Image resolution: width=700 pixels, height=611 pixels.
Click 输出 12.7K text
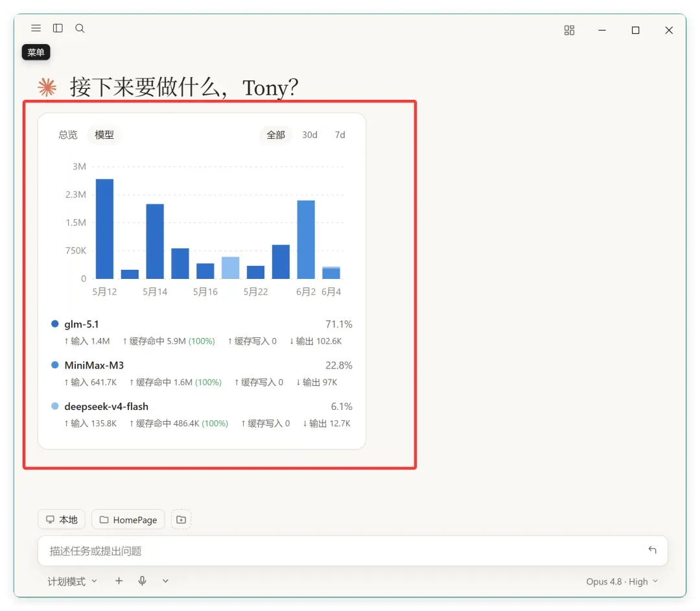[x=326, y=424]
